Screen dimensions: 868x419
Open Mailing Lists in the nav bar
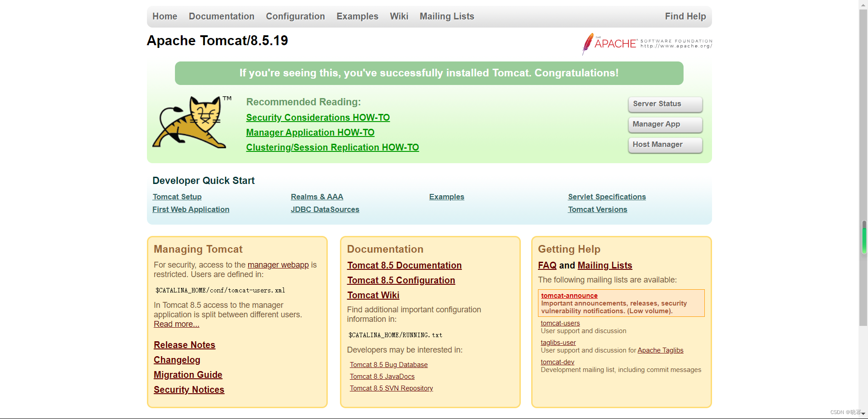coord(447,16)
